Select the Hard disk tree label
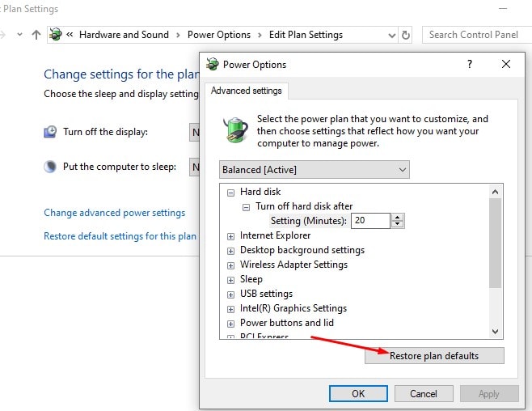The width and height of the screenshot is (532, 411). pyautogui.click(x=260, y=192)
